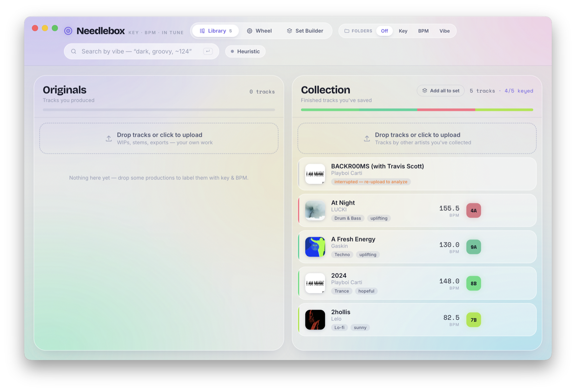This screenshot has width=576, height=392.
Task: Toggle the Heuristic mode pill
Action: (x=245, y=51)
